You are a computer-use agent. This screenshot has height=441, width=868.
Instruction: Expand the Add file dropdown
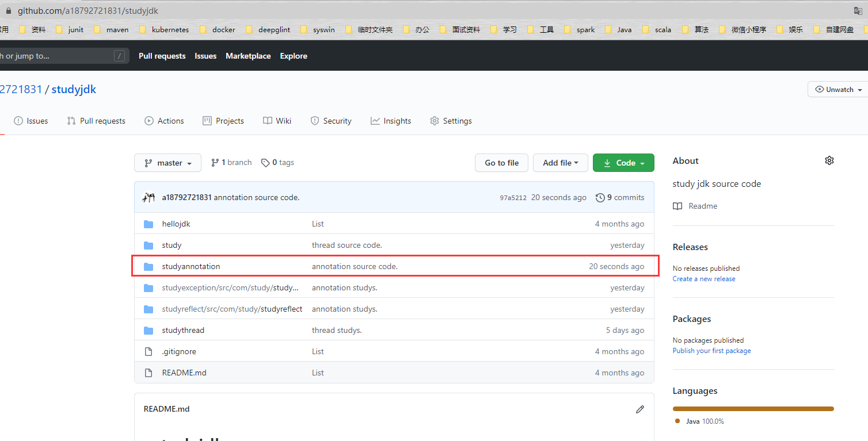tap(560, 163)
